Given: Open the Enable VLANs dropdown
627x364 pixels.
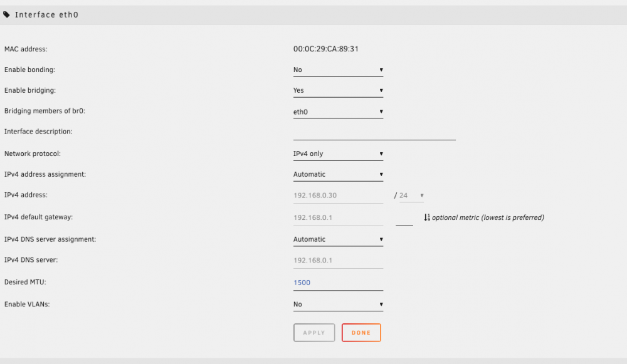Looking at the screenshot, I should [338, 304].
